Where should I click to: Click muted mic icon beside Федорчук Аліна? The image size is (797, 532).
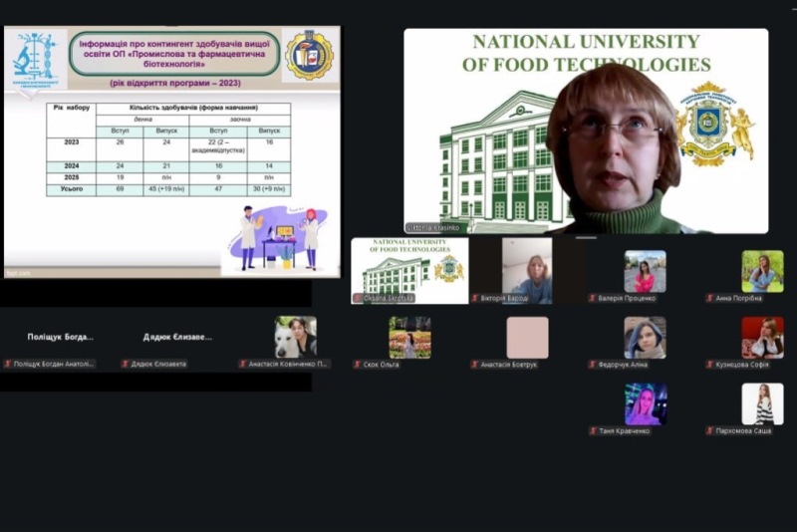coord(592,365)
